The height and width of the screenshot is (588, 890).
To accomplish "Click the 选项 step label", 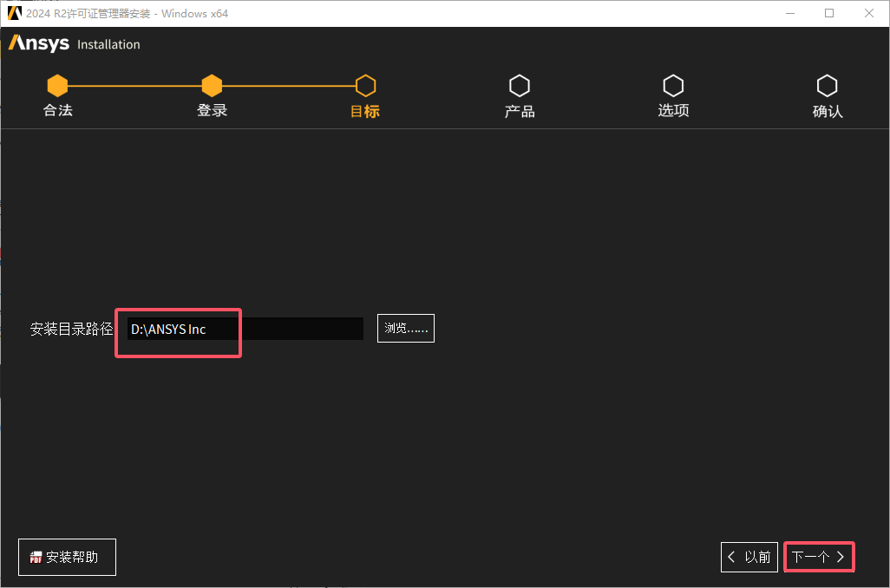I will 674,110.
